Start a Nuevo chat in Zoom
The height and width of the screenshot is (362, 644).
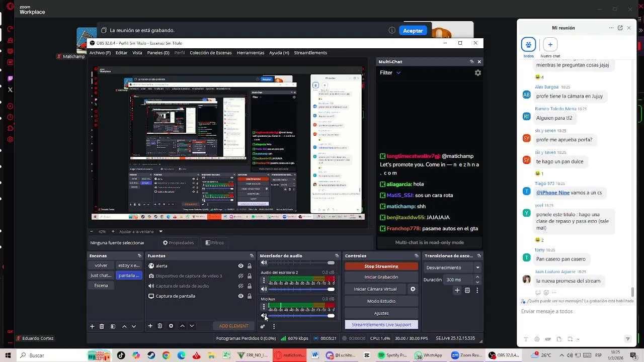[550, 45]
